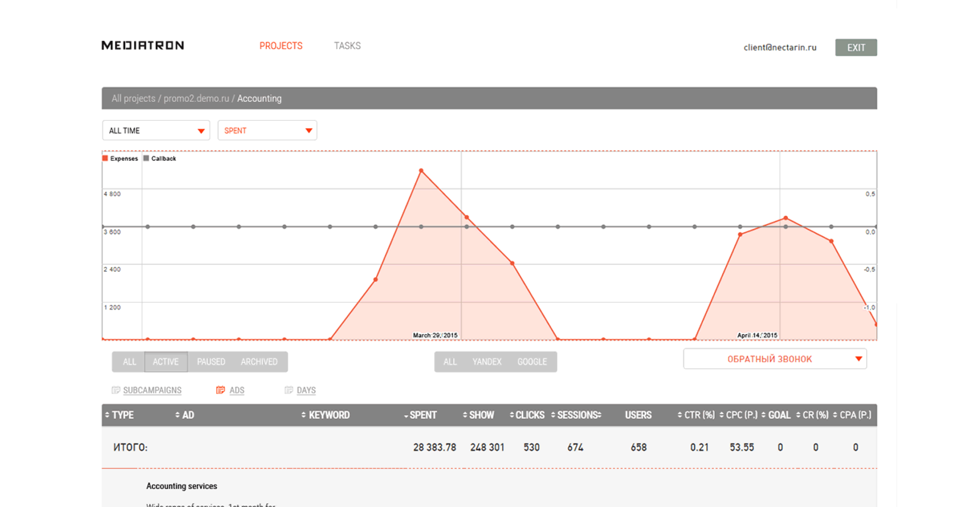Click the USERS column header
The width and height of the screenshot is (980, 507).
[x=638, y=415]
